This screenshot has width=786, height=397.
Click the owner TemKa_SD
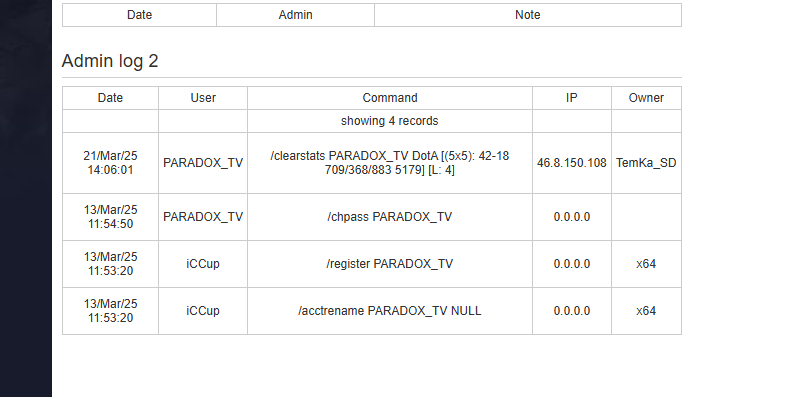(x=646, y=163)
